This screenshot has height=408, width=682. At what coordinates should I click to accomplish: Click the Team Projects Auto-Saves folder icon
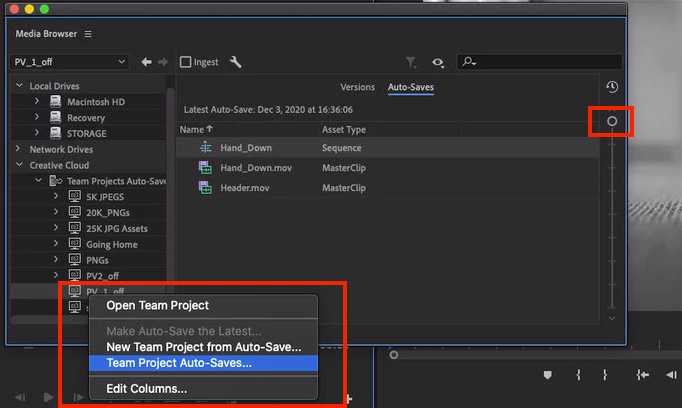click(x=56, y=181)
